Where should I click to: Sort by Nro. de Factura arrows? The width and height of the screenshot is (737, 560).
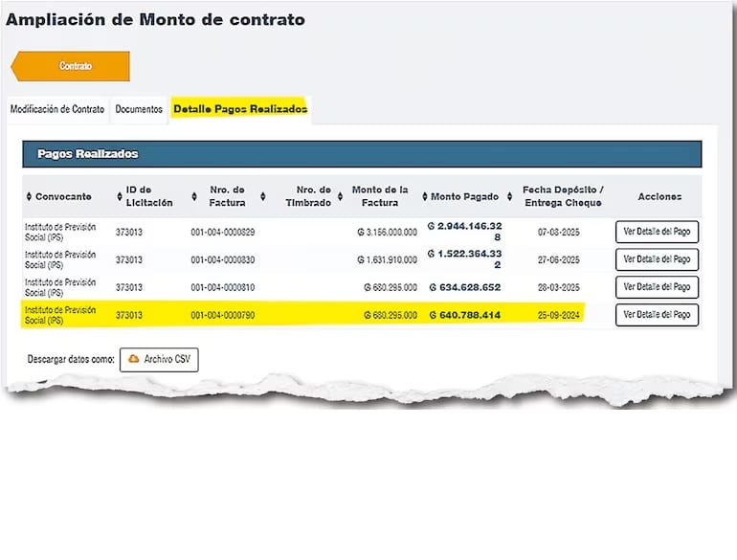194,196
